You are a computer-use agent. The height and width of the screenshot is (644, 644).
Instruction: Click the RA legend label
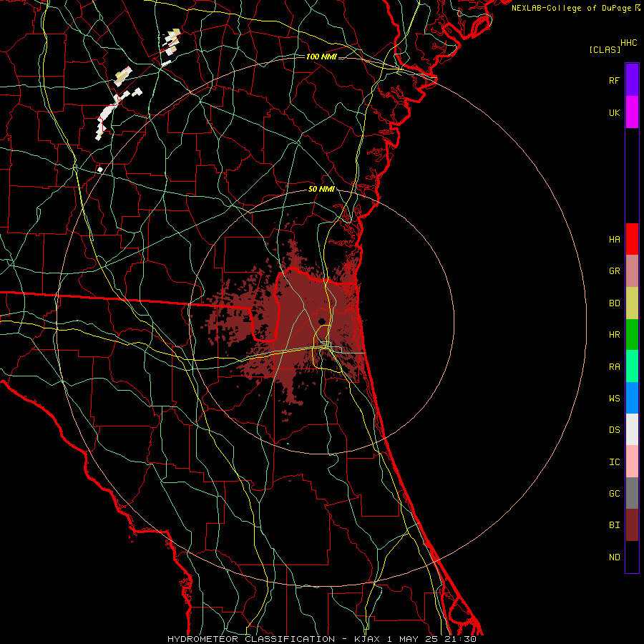click(614, 366)
